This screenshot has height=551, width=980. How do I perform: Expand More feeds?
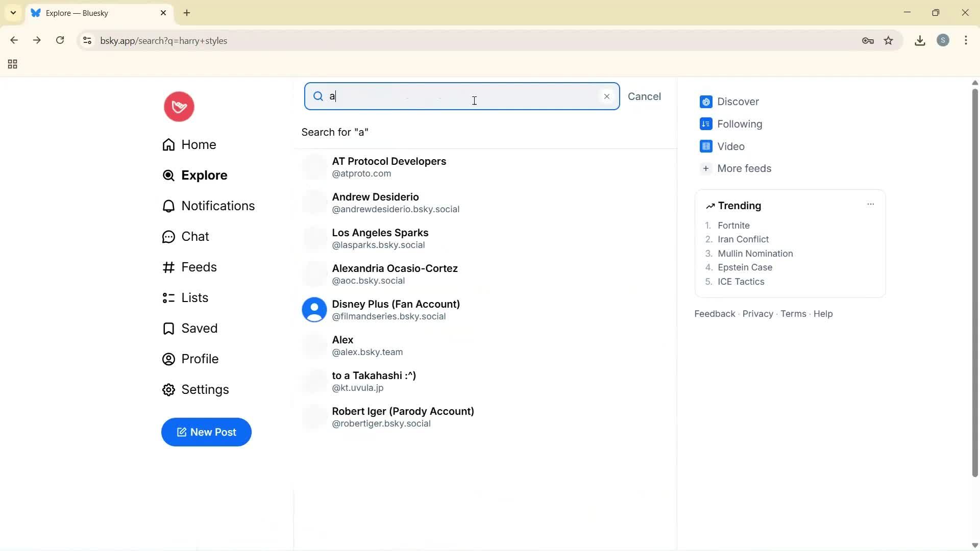pyautogui.click(x=745, y=168)
